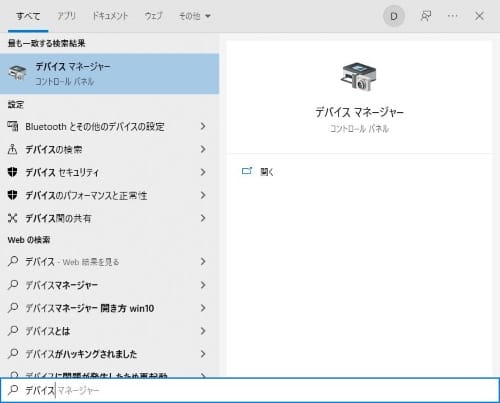Select デバイス - Web 結果を見る suggestion
This screenshot has height=403, width=500.
point(109,262)
